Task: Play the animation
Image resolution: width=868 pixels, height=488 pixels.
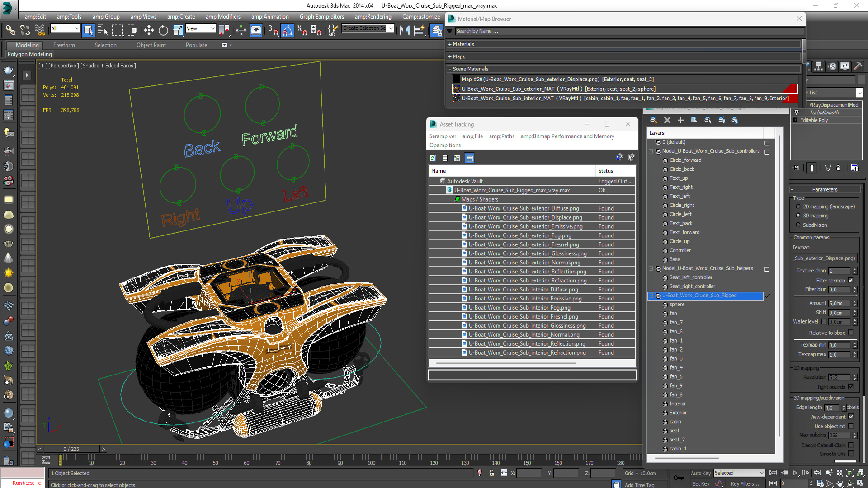Action: 795,473
